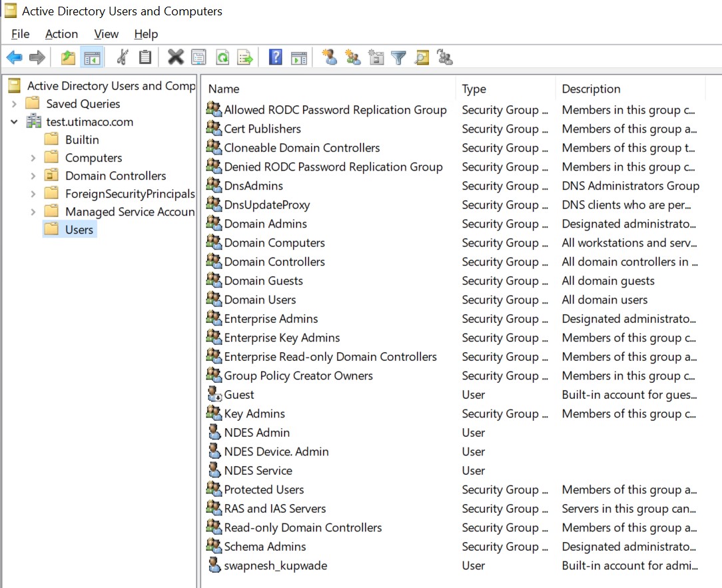Select RAS and IAS Servers group

click(x=275, y=508)
